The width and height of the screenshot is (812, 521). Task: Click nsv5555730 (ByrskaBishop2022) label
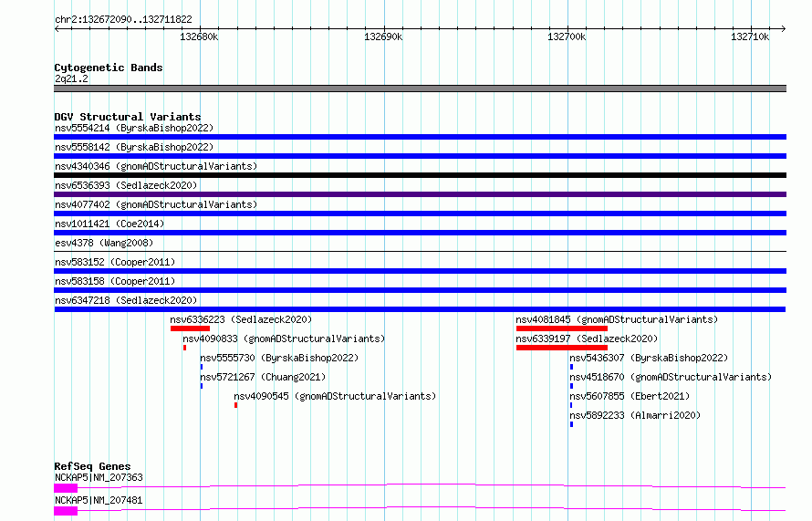click(x=279, y=358)
